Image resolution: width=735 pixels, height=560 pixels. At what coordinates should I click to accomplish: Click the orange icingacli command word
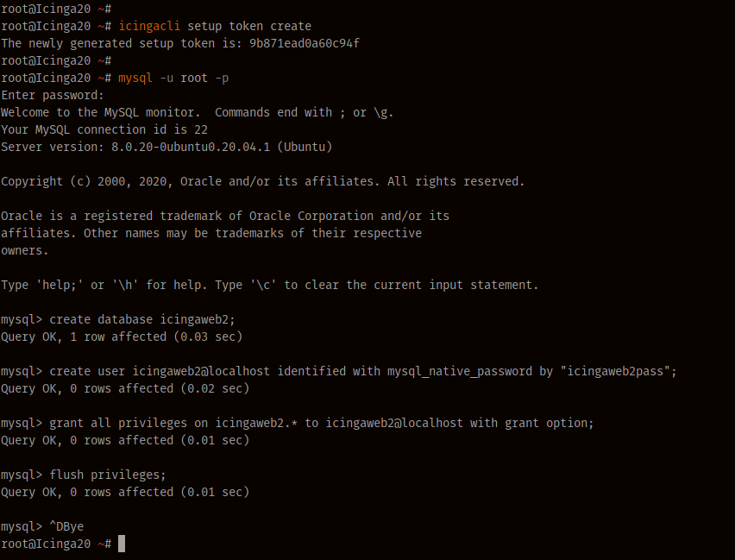(149, 26)
